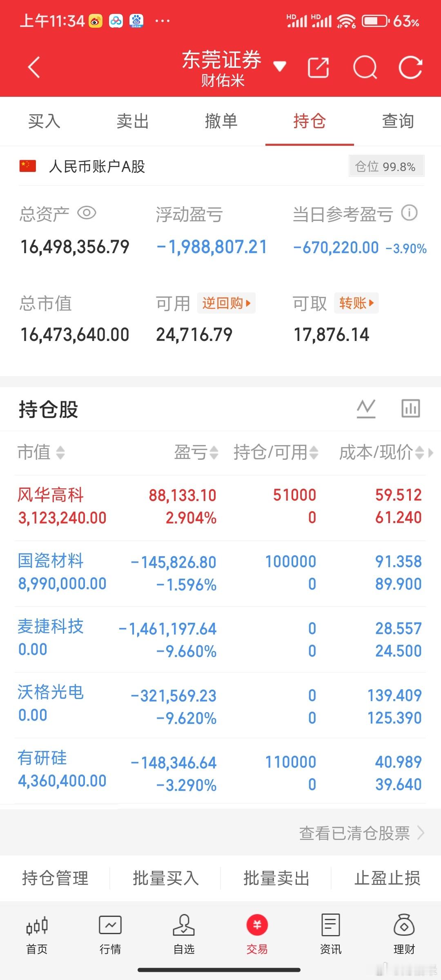Open 理财 in bottom navigation
Viewport: 441px width, 980px height.
tap(404, 934)
